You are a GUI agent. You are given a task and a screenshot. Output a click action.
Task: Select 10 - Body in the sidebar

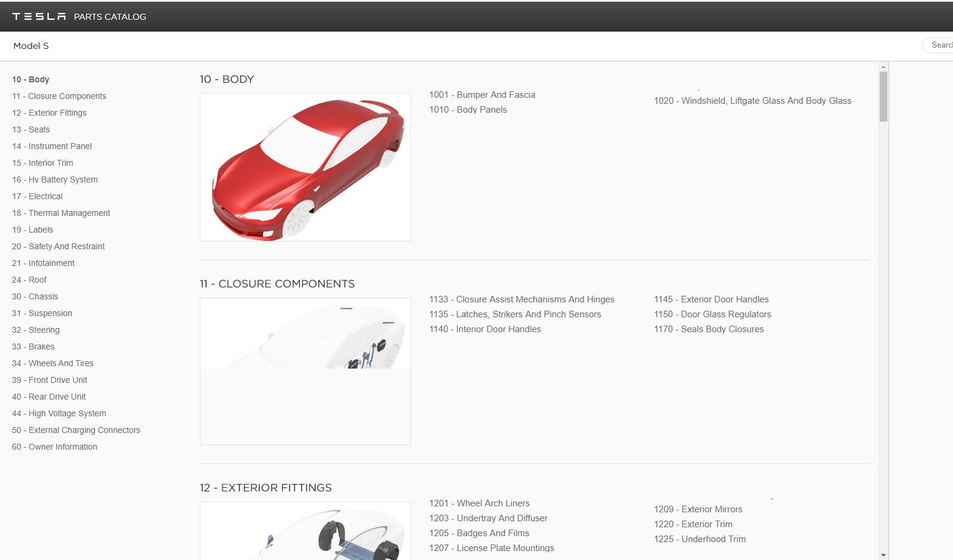[30, 79]
